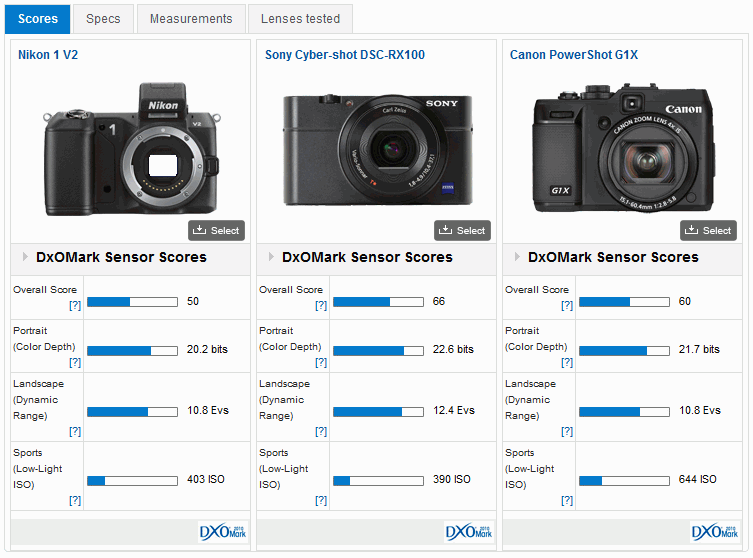
Task: Open Canon Portrait Color Depth help [?]
Action: click(x=567, y=363)
